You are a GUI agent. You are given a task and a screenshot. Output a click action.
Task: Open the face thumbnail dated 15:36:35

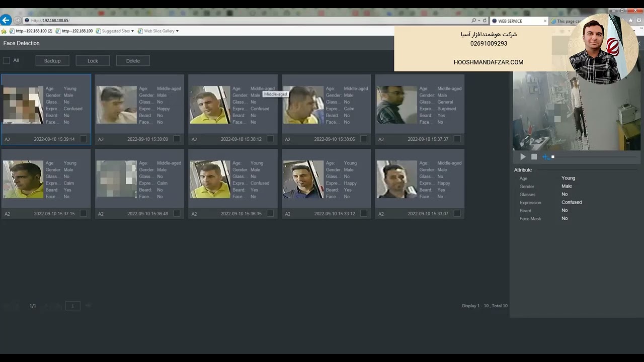pyautogui.click(x=210, y=179)
